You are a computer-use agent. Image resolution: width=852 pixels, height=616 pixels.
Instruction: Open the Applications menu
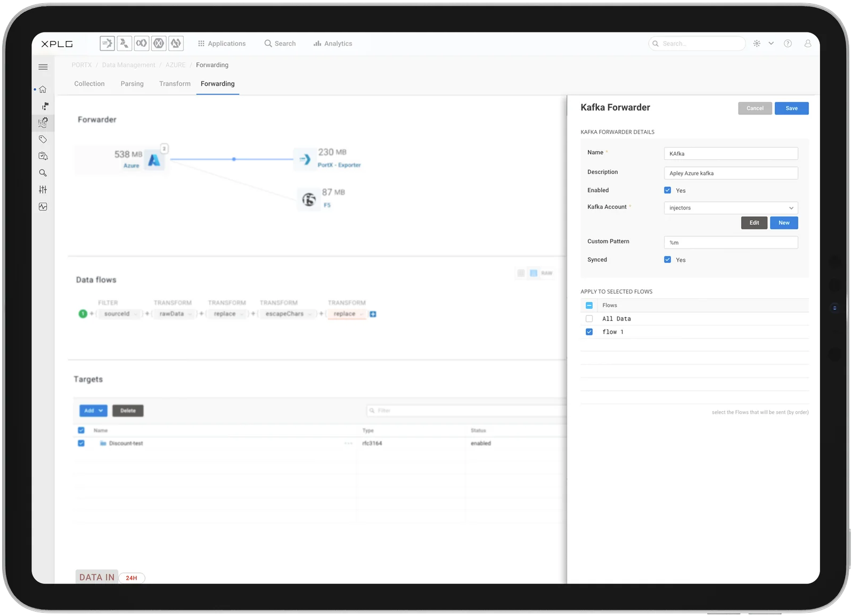point(222,44)
